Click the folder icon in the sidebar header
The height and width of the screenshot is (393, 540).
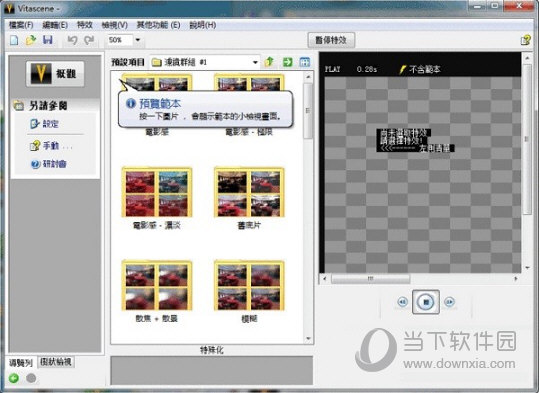(x=18, y=106)
